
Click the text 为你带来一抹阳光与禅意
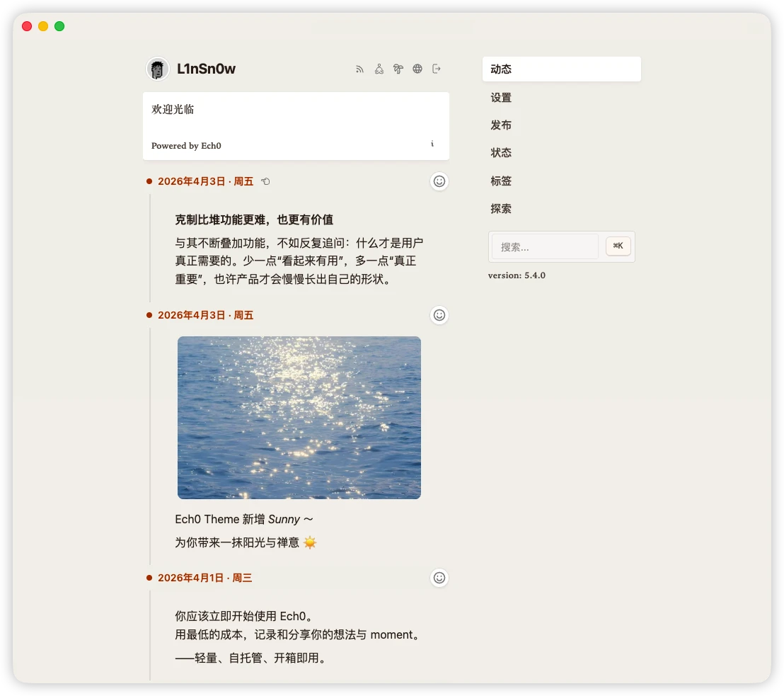[237, 542]
